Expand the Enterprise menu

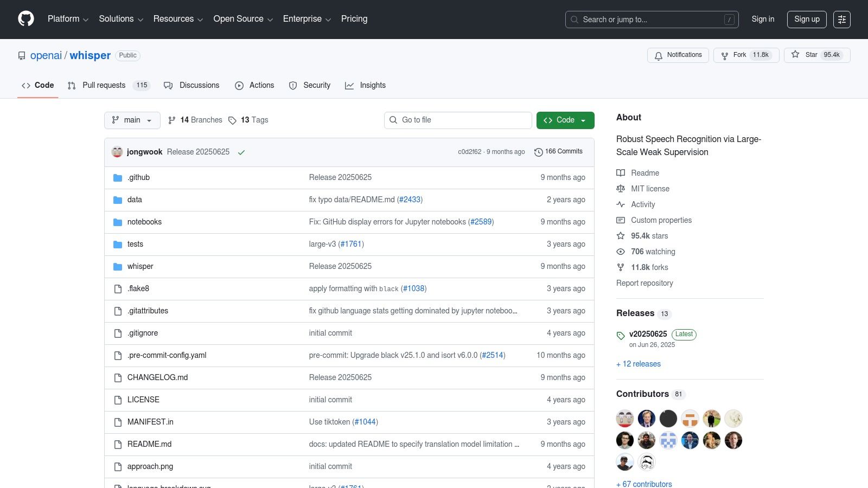(307, 19)
